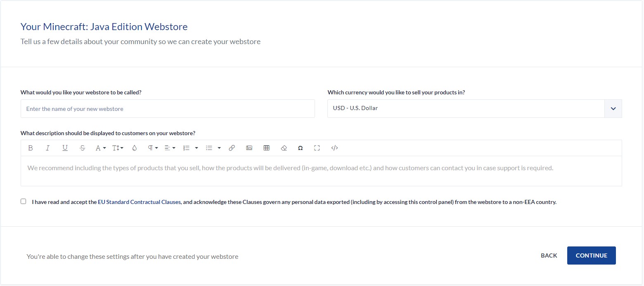Image resolution: width=644 pixels, height=286 pixels.
Task: Toggle bold formatting in description editor
Action: (x=31, y=148)
